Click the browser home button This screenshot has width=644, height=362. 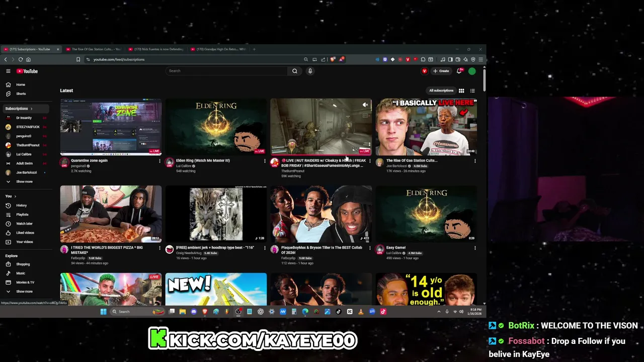28,59
